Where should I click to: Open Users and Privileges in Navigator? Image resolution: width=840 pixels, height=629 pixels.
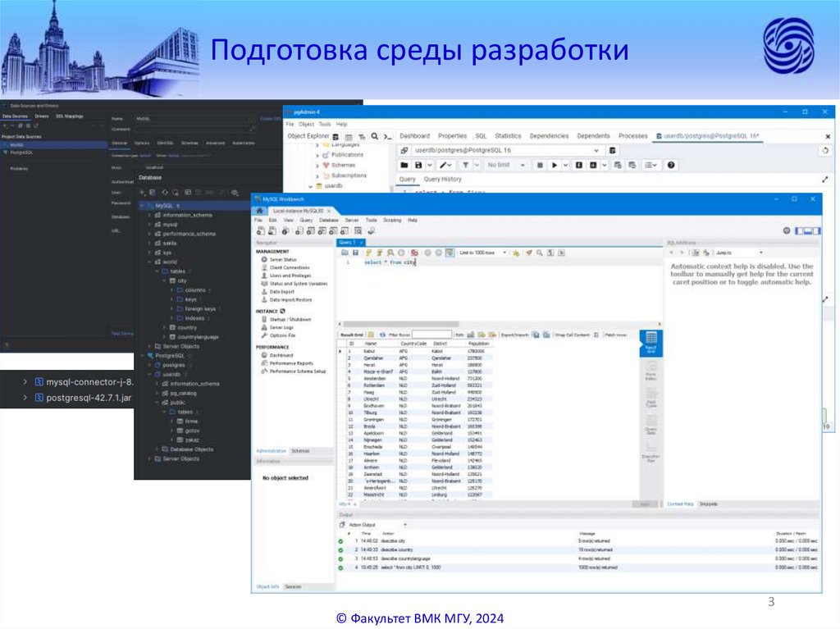tap(290, 276)
